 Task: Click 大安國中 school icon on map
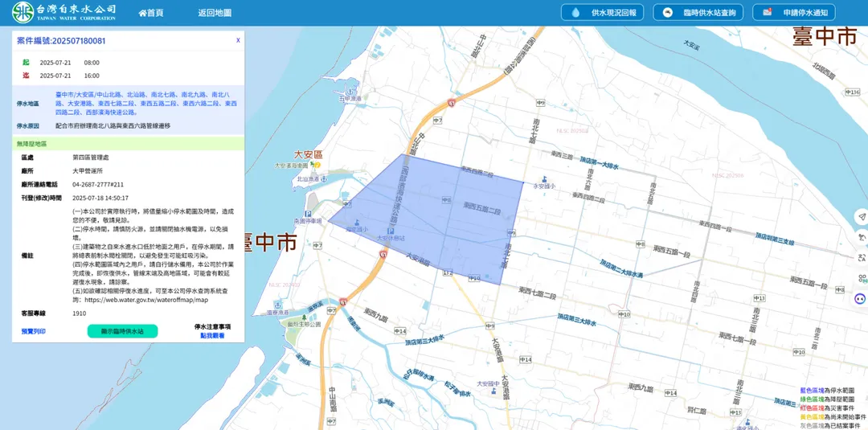495,391
